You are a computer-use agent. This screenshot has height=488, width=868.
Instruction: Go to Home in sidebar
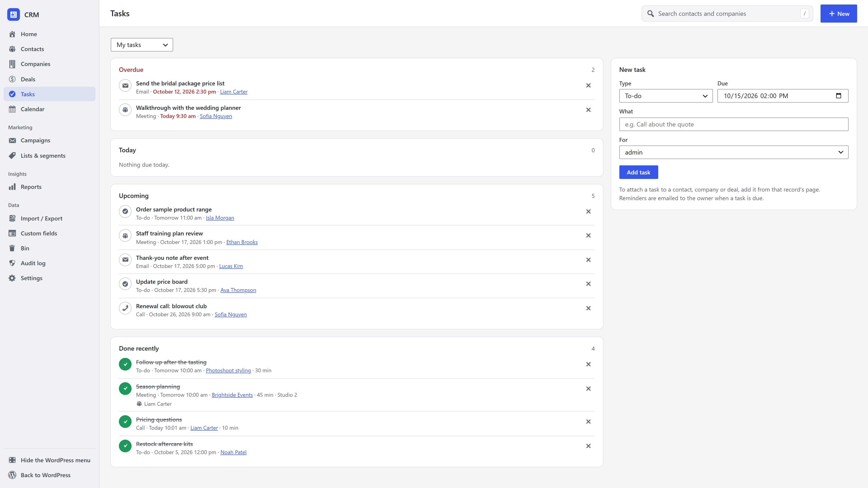[50, 34]
